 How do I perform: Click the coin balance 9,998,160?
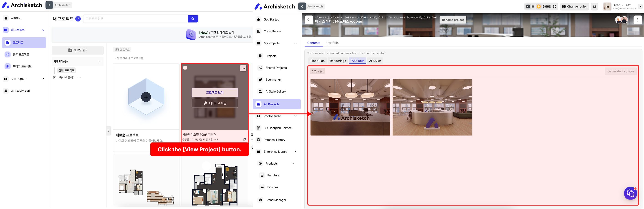click(x=547, y=7)
